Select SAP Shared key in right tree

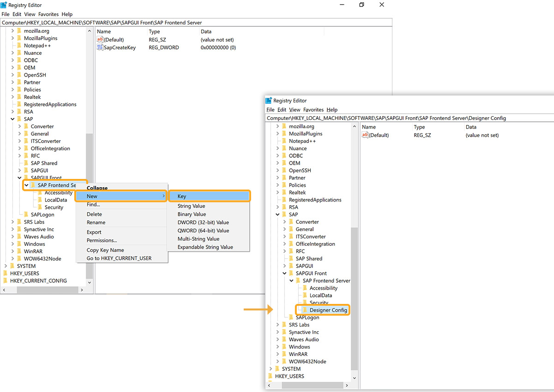309,259
